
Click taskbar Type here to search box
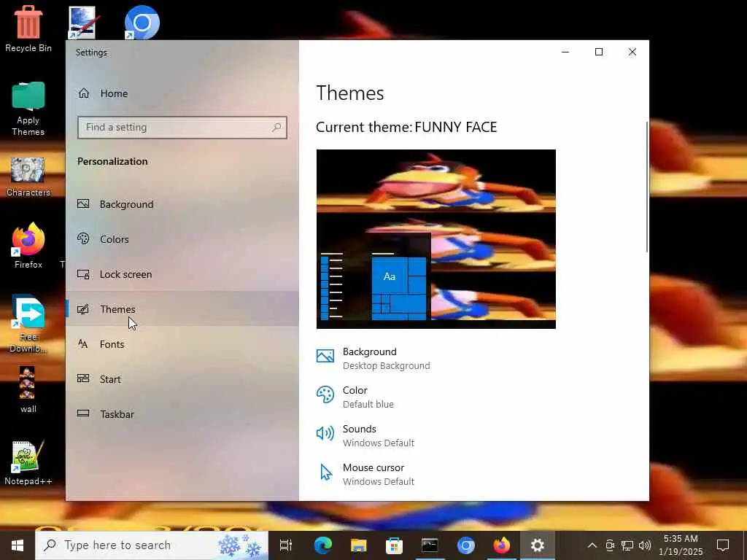pyautogui.click(x=152, y=545)
